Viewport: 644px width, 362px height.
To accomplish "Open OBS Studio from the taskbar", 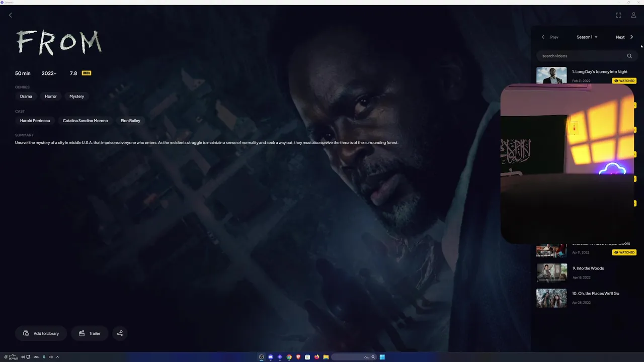I will pyautogui.click(x=261, y=357).
